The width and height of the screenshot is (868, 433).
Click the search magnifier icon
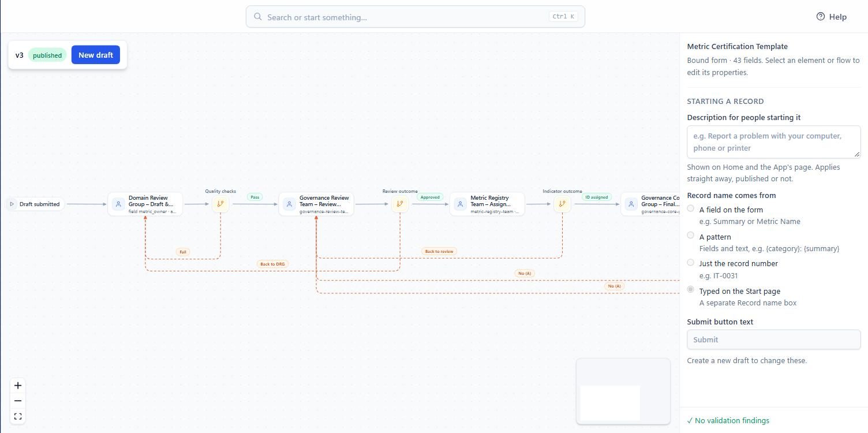(258, 17)
